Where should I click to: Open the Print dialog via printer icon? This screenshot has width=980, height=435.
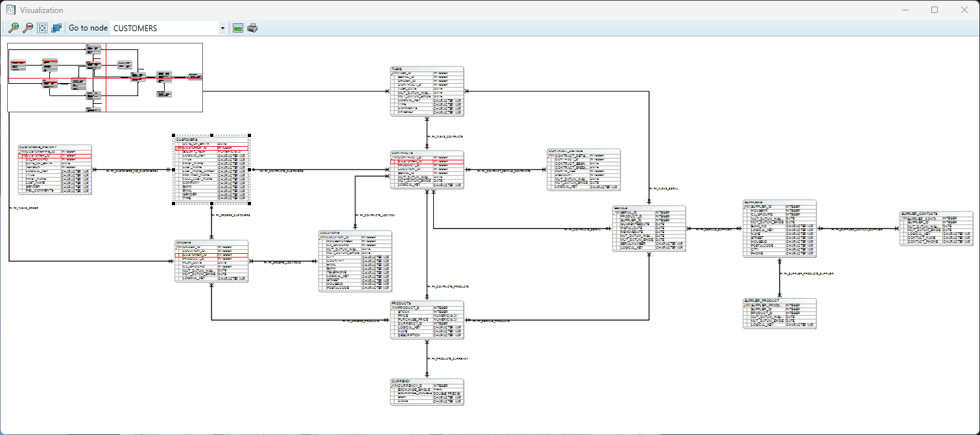(252, 27)
